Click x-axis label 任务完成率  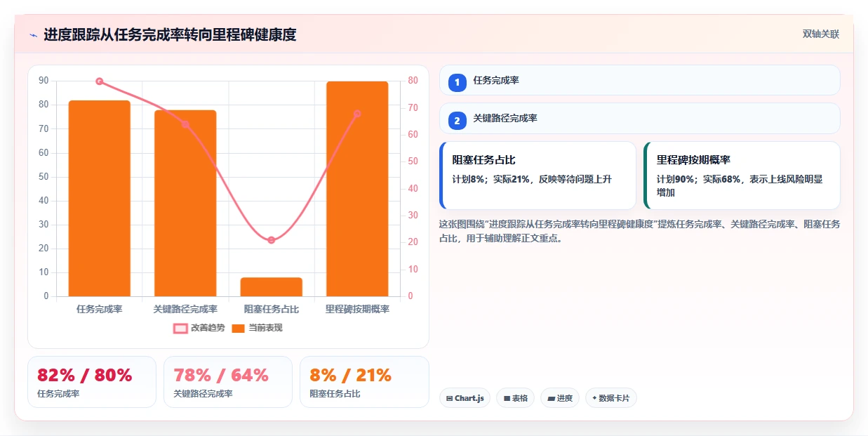tap(100, 309)
